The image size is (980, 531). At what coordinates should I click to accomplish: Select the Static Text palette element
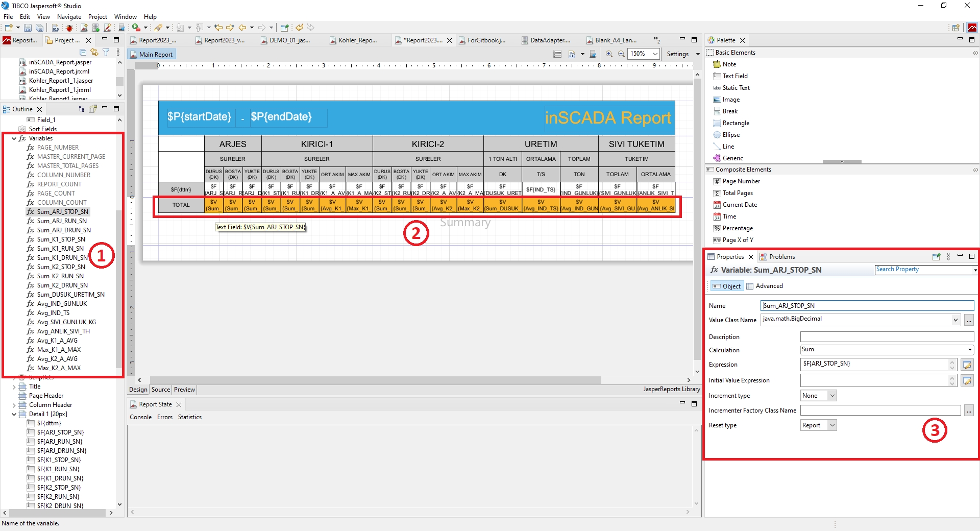point(736,88)
